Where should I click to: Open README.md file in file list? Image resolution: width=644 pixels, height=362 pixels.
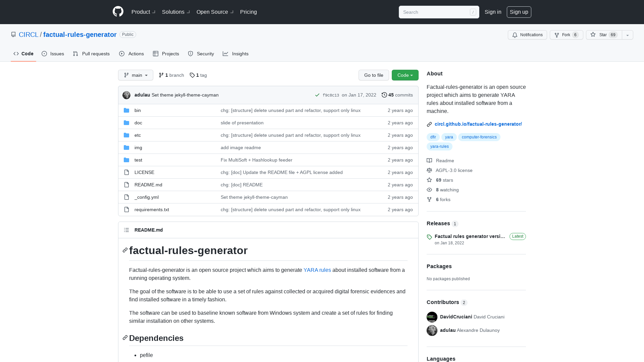pyautogui.click(x=148, y=185)
